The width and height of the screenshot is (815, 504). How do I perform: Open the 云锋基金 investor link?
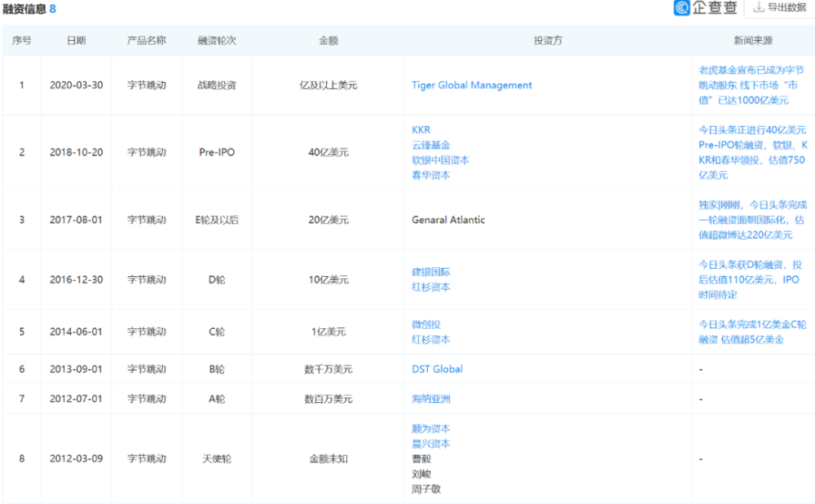point(431,145)
